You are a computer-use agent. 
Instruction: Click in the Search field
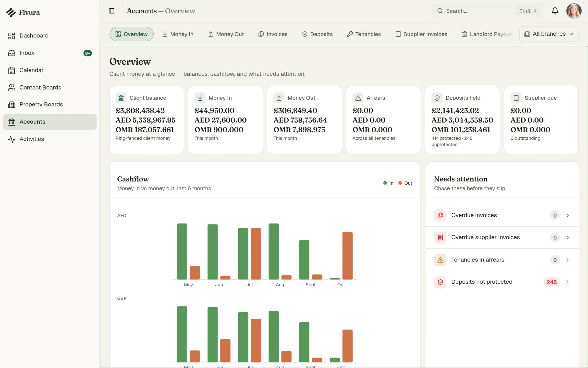pos(488,11)
